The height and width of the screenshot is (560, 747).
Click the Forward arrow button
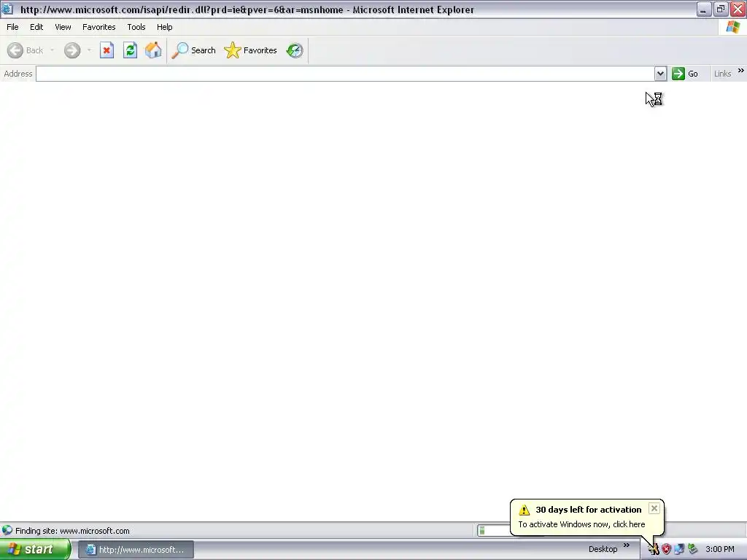coord(72,50)
